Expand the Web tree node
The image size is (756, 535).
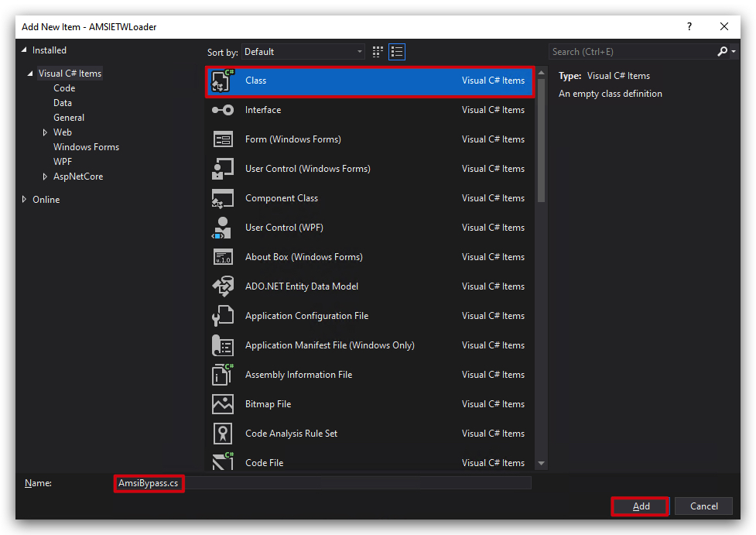45,132
